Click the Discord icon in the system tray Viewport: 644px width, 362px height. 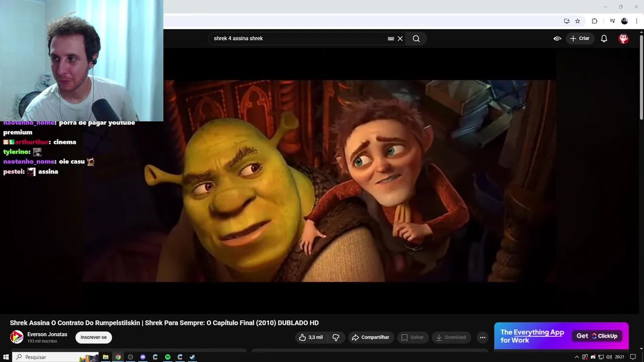click(x=593, y=357)
